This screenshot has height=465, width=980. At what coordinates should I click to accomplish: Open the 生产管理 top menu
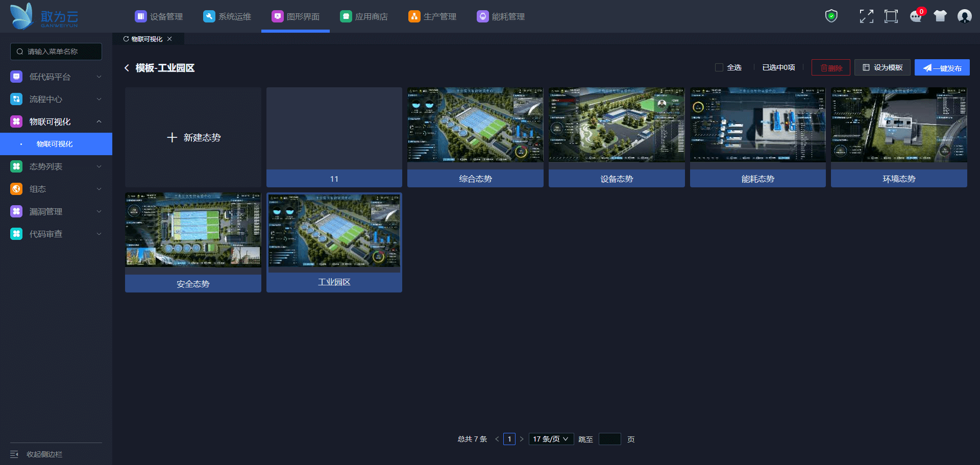pos(432,16)
